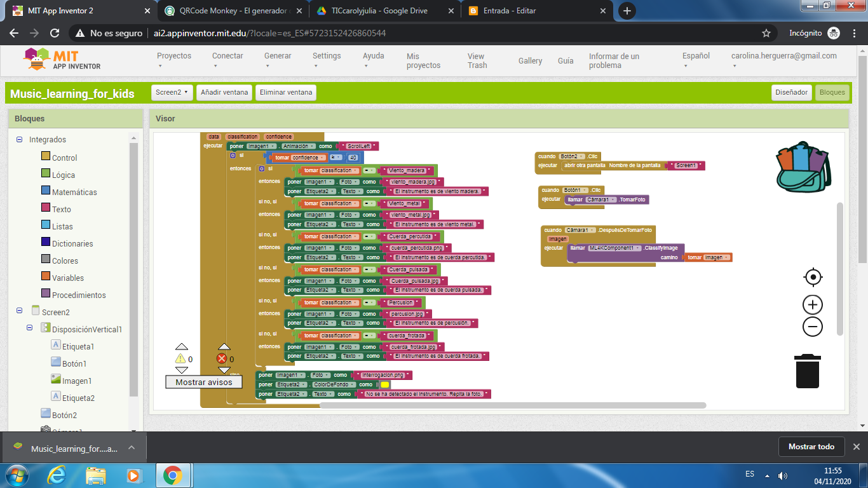Click the volume icon in system tray

[x=783, y=475]
